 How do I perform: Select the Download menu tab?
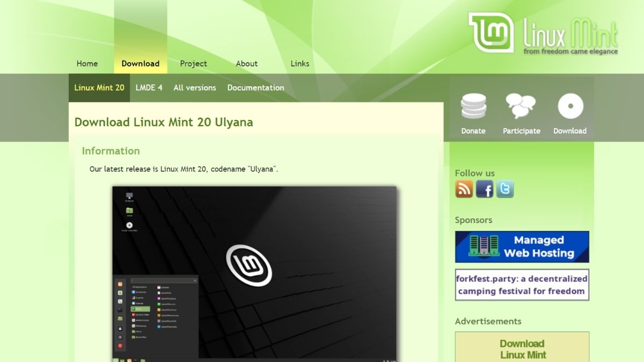pyautogui.click(x=141, y=63)
